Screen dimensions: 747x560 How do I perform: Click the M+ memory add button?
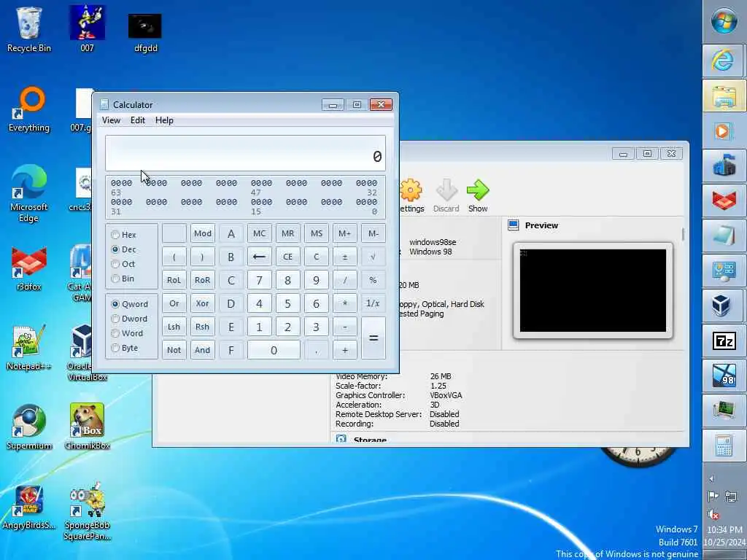(345, 233)
